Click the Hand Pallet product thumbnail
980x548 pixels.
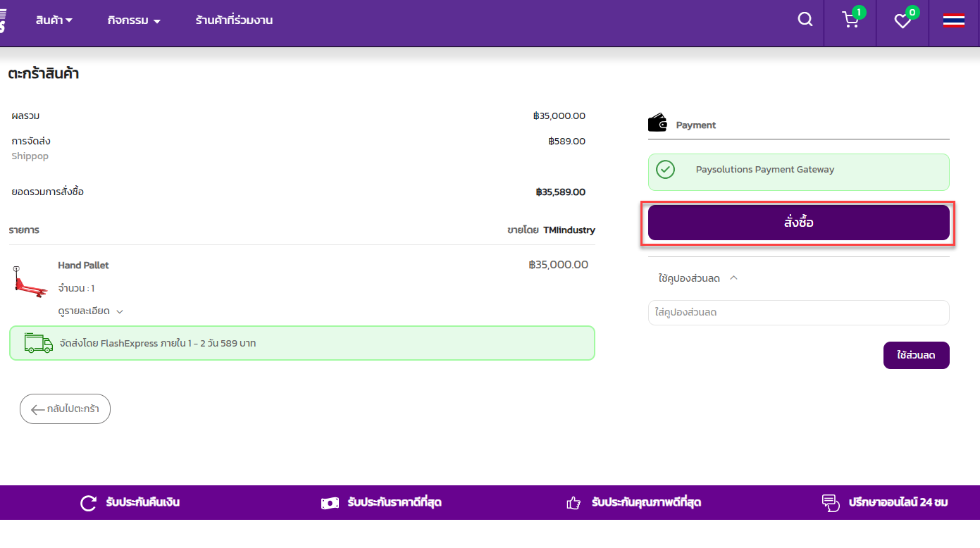point(30,282)
